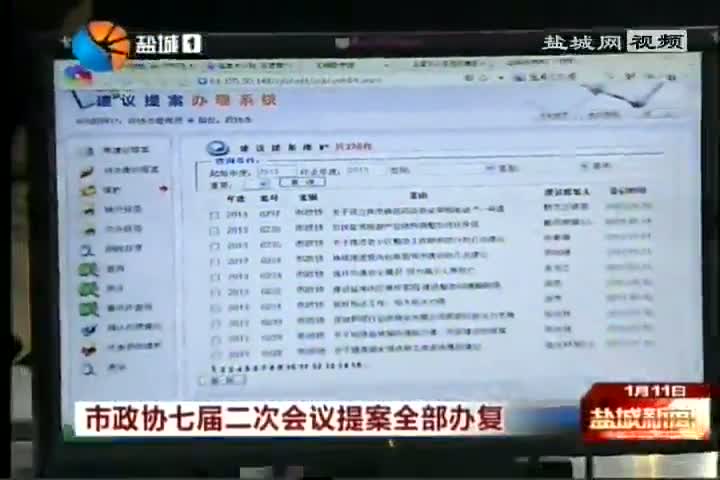The width and height of the screenshot is (720, 480).
Task: Open the small dropdown in the query row
Action: click(x=258, y=184)
